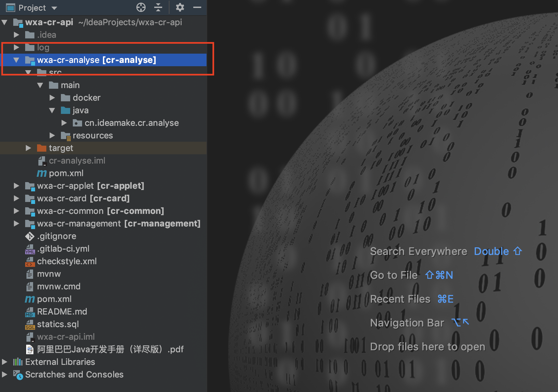558x392 pixels.
Task: Expand the External Libraries node
Action: click(x=5, y=362)
